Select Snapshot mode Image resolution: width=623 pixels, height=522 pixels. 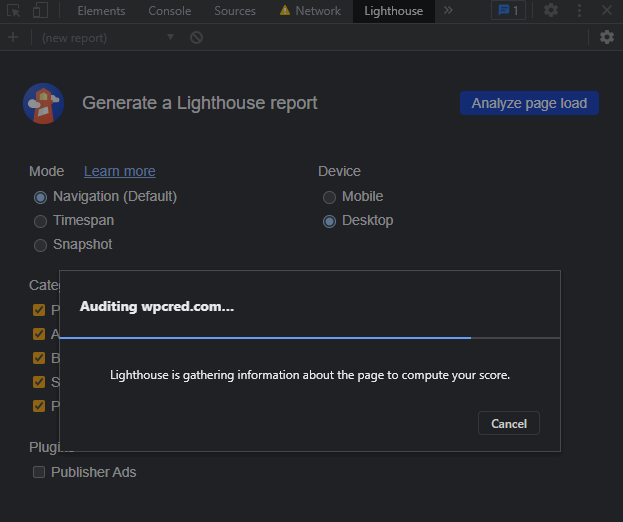pos(73,244)
